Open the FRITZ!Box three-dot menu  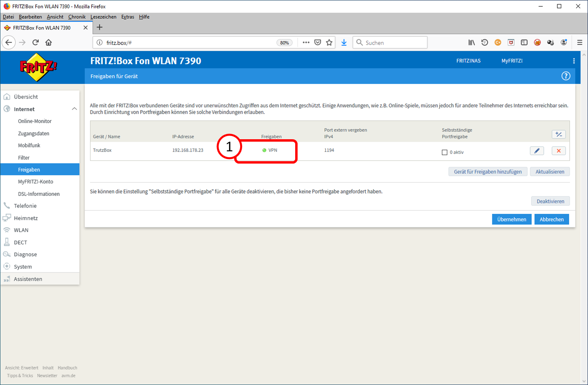click(574, 61)
